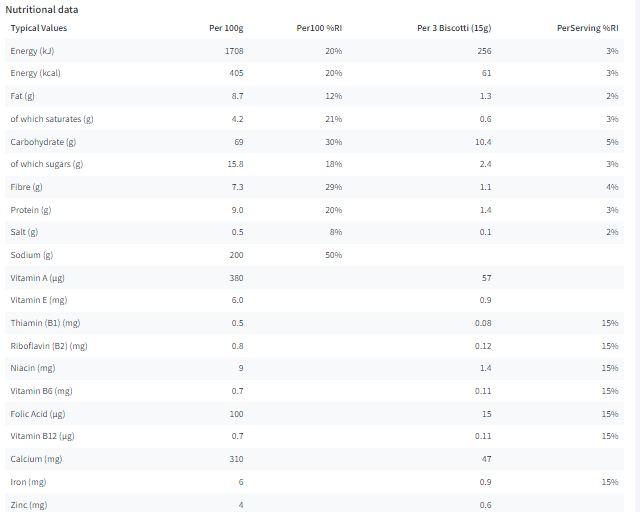Click the Per100 %RI column header
Viewport: 640px width, 512px height.
point(319,28)
